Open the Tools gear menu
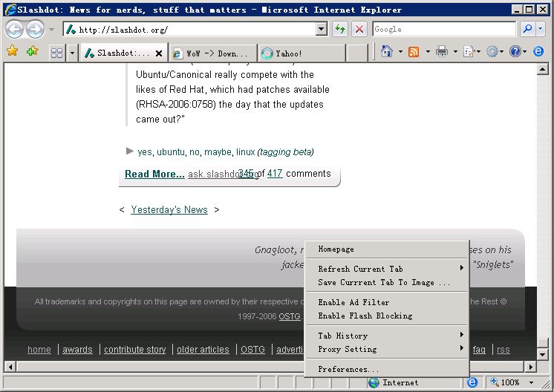 pyautogui.click(x=494, y=52)
